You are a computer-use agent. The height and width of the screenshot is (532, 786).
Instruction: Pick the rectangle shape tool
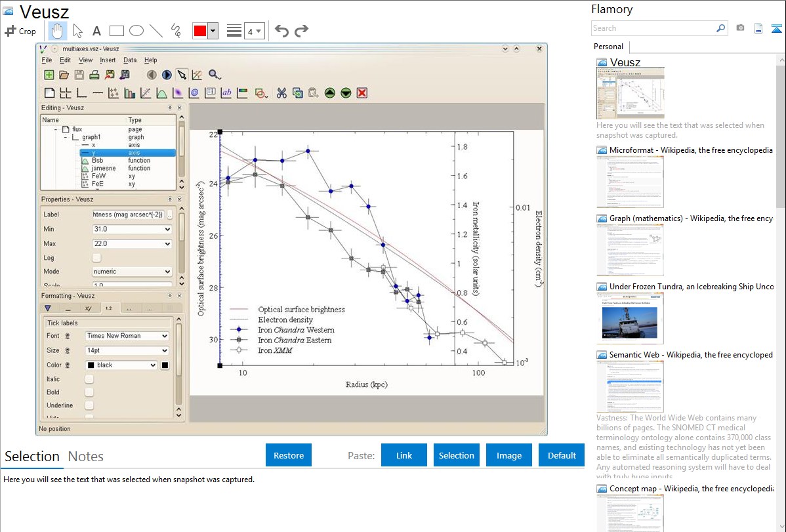(x=117, y=31)
